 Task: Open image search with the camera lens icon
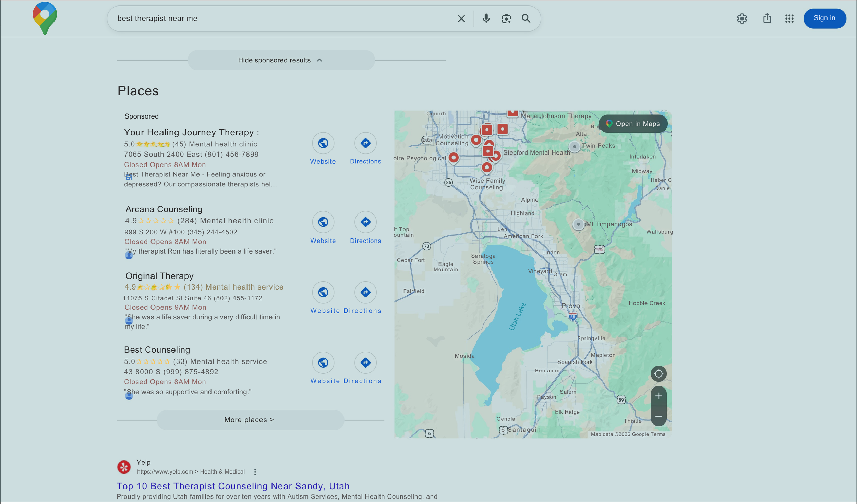pyautogui.click(x=506, y=19)
